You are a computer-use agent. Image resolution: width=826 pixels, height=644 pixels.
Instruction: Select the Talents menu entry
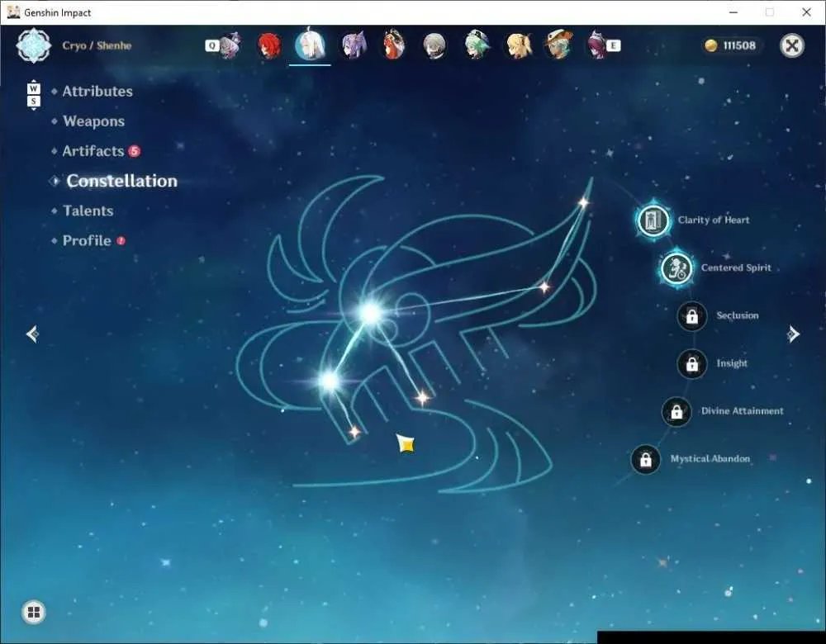pyautogui.click(x=88, y=211)
